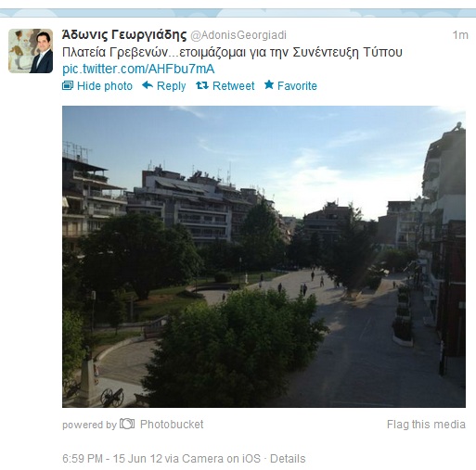Click the Retweet arrows icon
The width and height of the screenshot is (476, 470).
(x=202, y=85)
